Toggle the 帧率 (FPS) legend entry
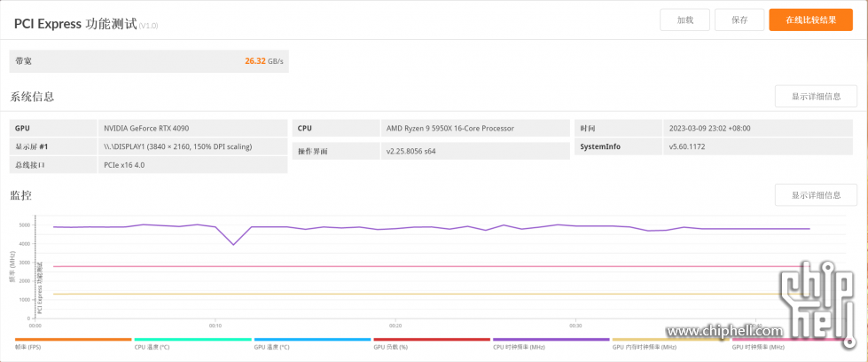Image resolution: width=868 pixels, height=362 pixels. (73, 343)
